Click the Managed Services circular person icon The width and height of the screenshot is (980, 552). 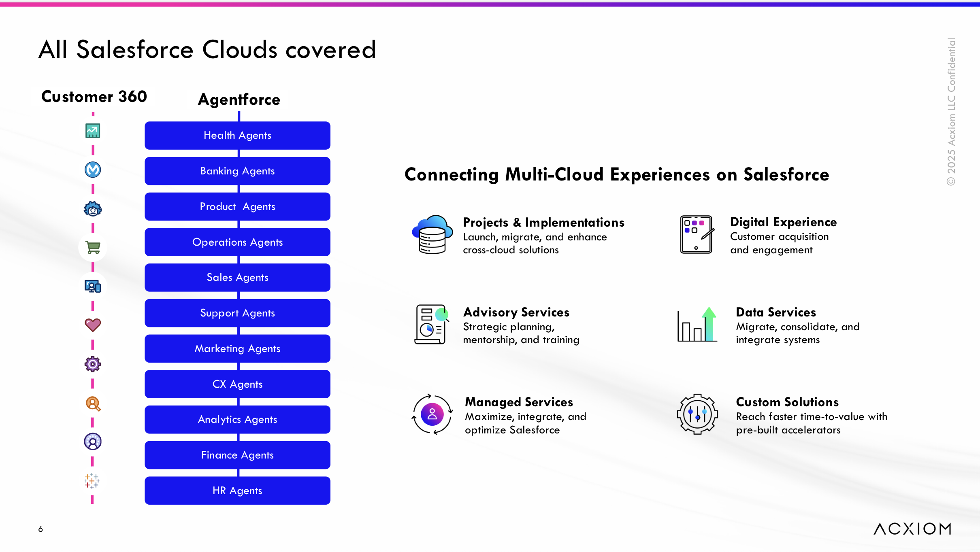[x=432, y=414]
